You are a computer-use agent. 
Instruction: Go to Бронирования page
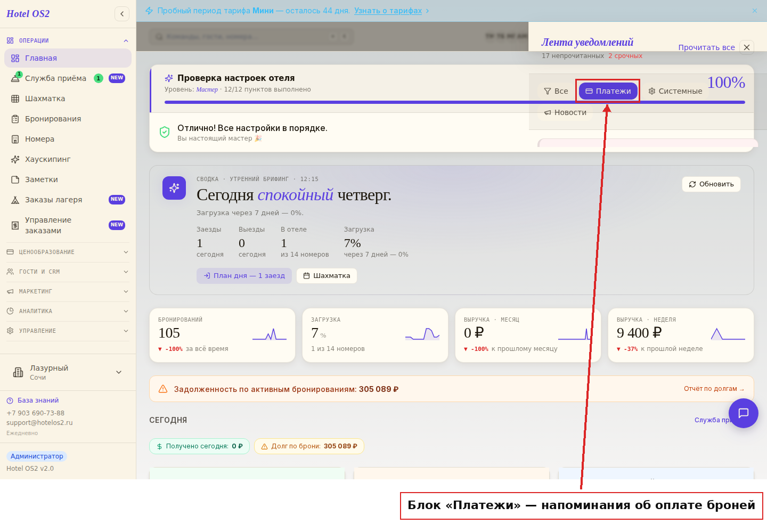(68, 119)
